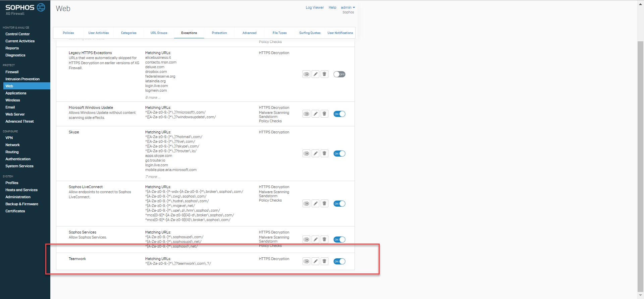Disable the Teamwork exception toggle
The height and width of the screenshot is (299, 644).
[339, 261]
